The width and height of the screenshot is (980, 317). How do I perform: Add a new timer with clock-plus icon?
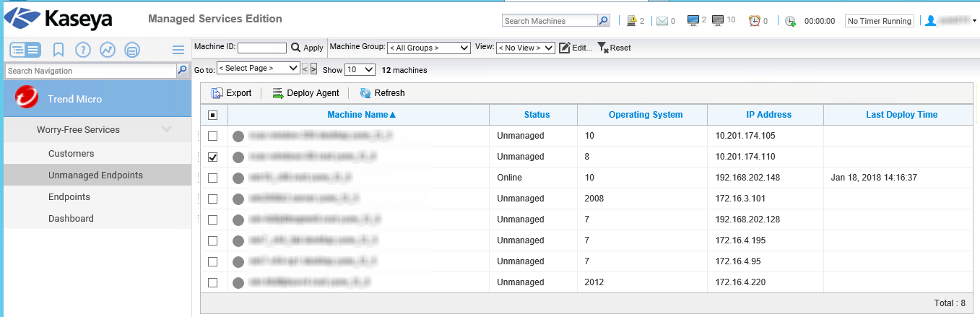coord(790,21)
